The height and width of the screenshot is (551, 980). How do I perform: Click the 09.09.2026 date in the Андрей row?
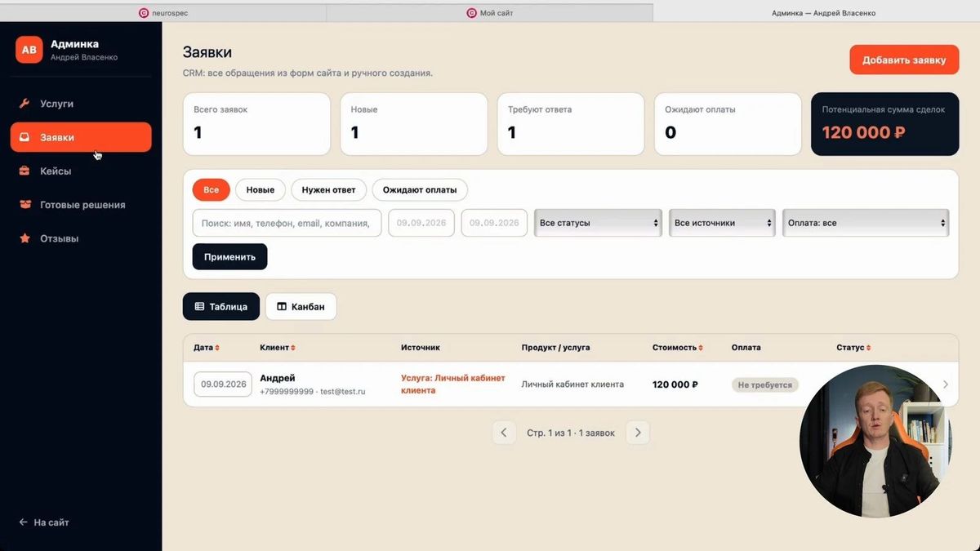coord(223,384)
